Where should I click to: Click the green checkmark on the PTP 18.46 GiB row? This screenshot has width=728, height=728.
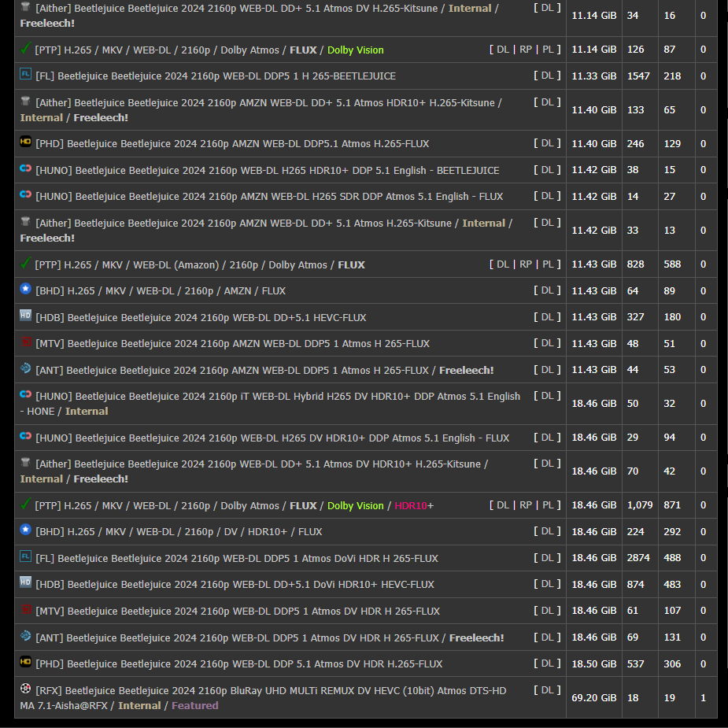tap(26, 504)
